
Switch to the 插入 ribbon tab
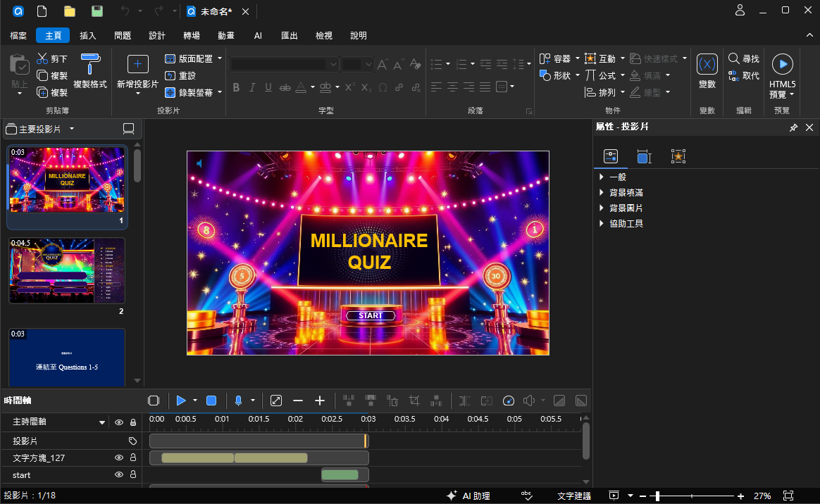coord(88,35)
